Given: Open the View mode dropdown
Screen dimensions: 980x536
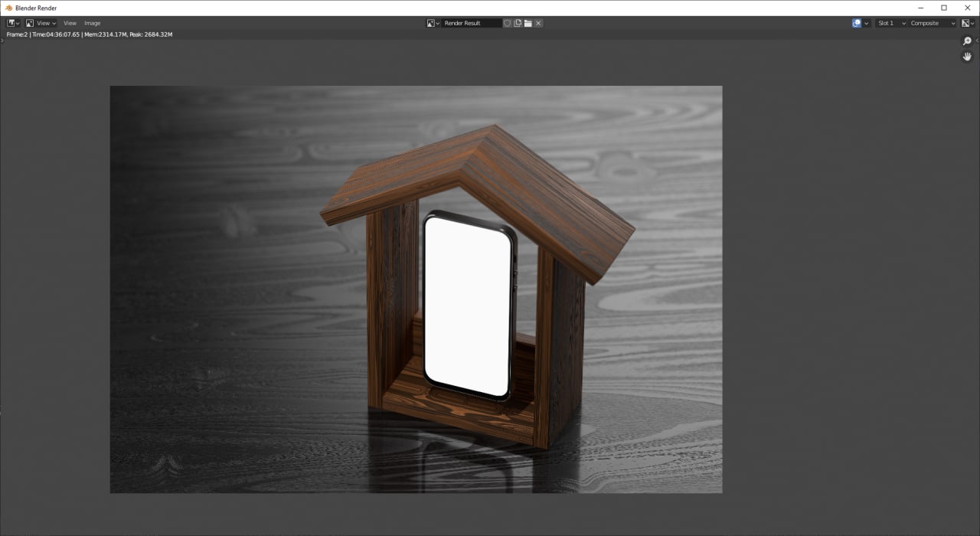Looking at the screenshot, I should pos(41,23).
